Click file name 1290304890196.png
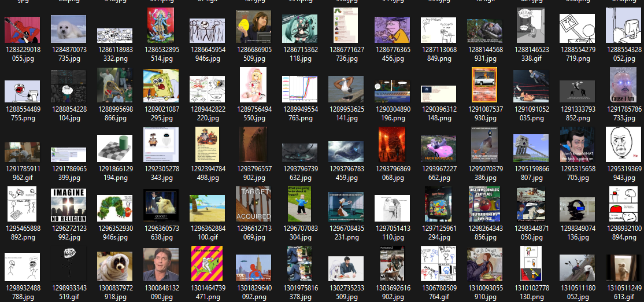 click(x=392, y=114)
